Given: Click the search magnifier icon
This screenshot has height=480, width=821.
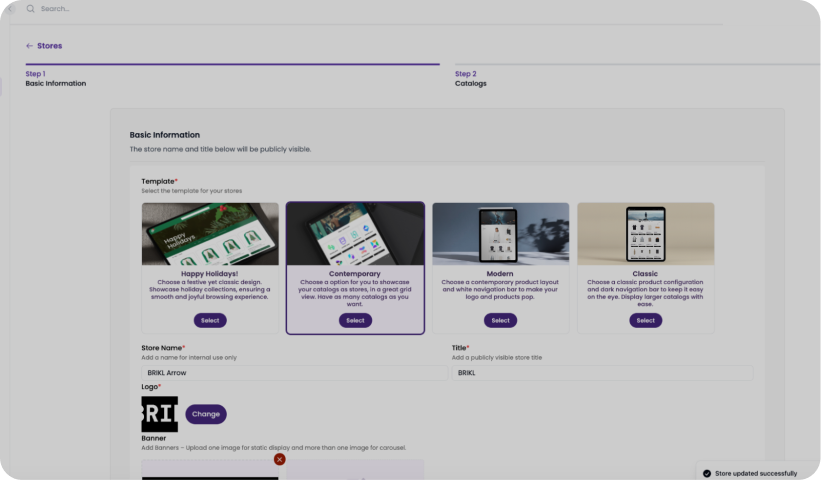Looking at the screenshot, I should [30, 9].
